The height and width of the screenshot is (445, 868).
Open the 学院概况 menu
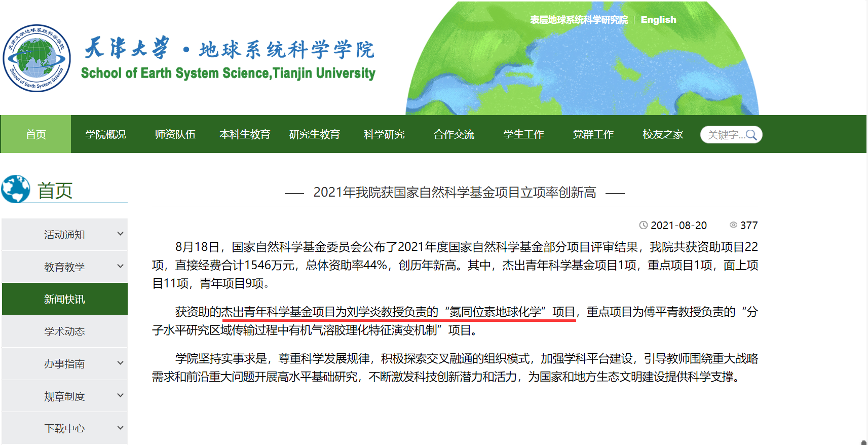point(105,134)
